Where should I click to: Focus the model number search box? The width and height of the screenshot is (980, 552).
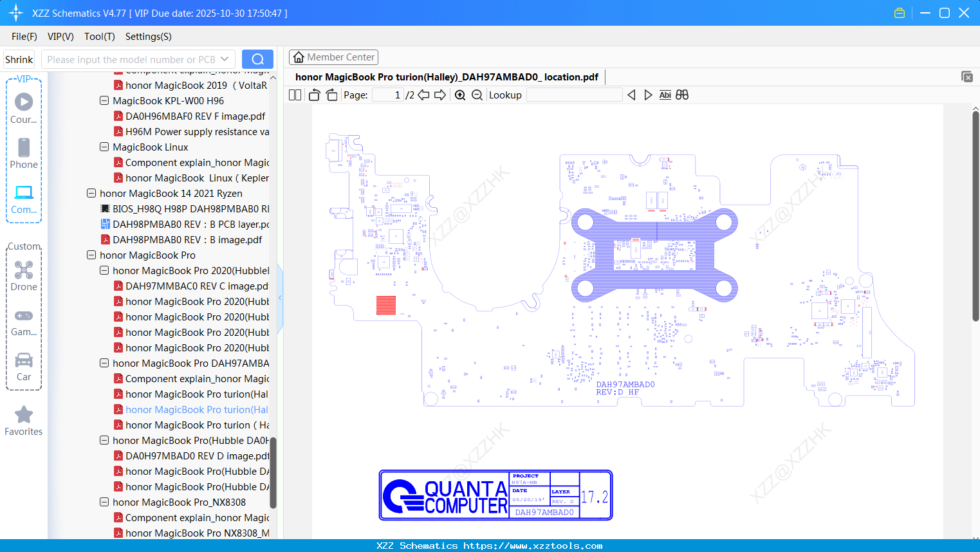point(130,59)
